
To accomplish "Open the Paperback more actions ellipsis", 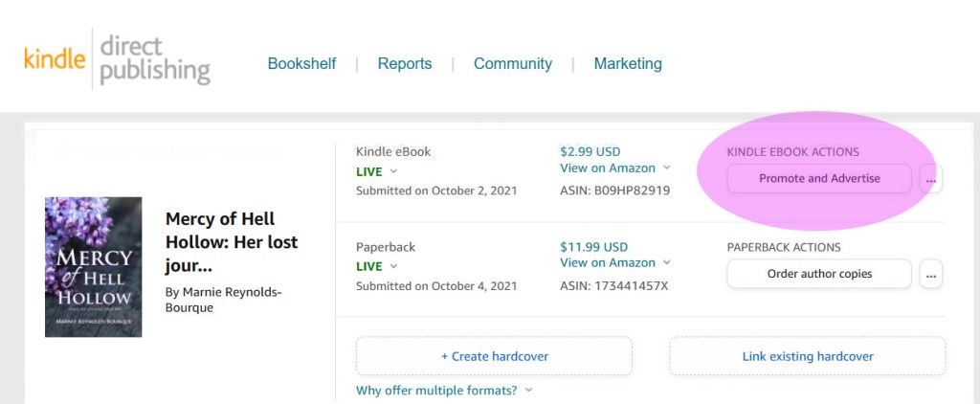I will pyautogui.click(x=930, y=274).
